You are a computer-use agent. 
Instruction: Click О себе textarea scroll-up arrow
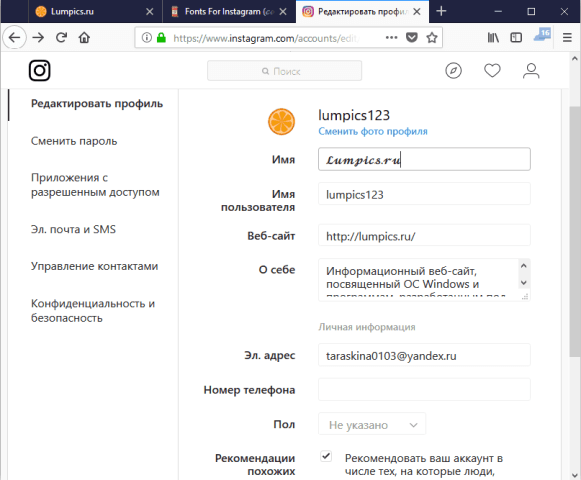coord(524,266)
